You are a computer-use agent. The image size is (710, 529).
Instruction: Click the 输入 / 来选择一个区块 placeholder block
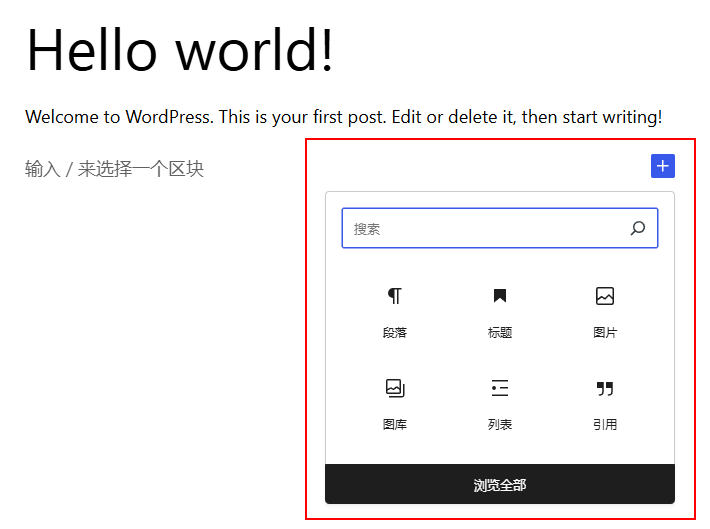click(x=114, y=169)
